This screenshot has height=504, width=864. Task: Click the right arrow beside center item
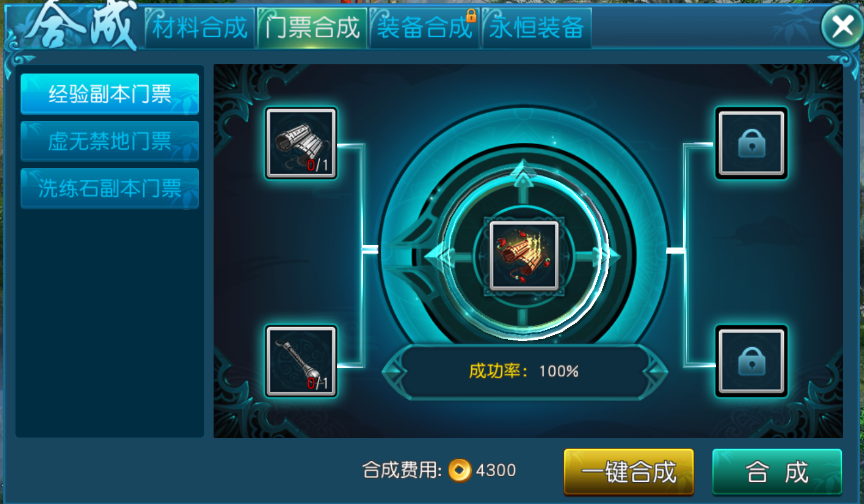coord(607,256)
